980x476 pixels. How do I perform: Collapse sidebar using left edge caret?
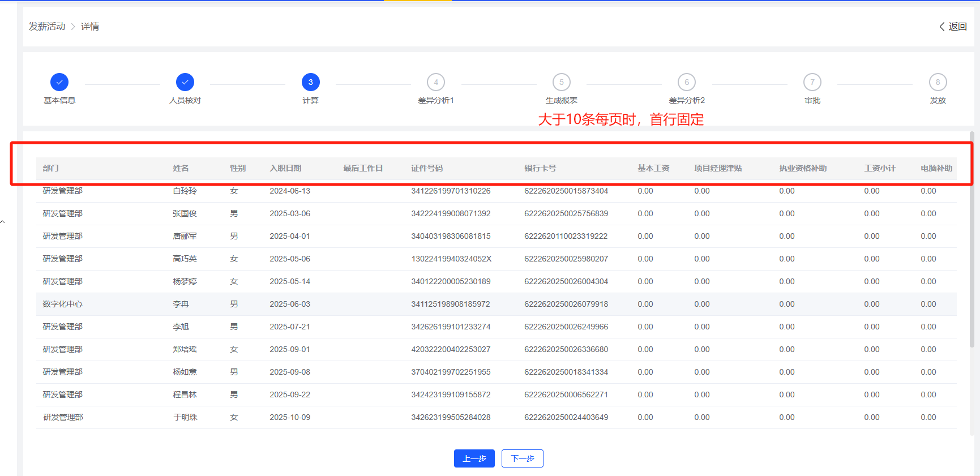coord(3,222)
